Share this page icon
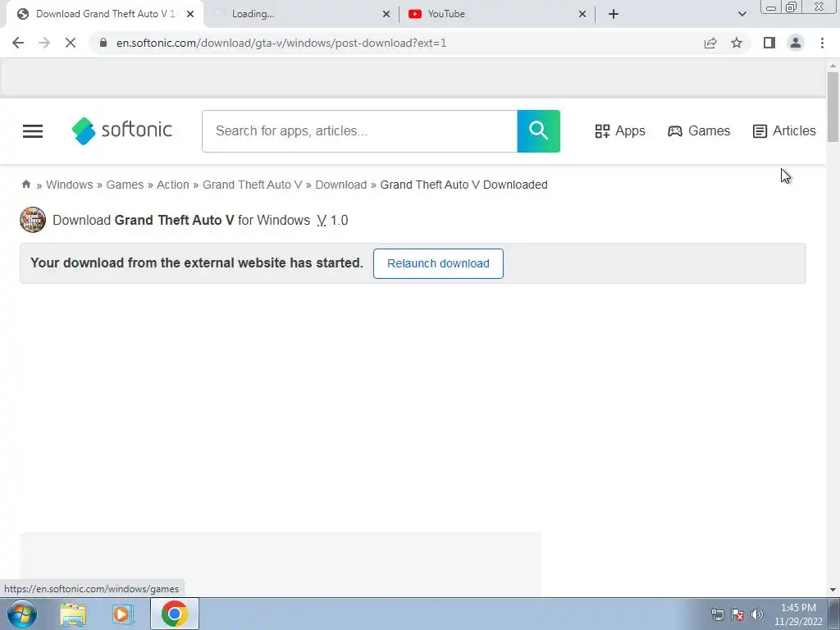 tap(710, 43)
